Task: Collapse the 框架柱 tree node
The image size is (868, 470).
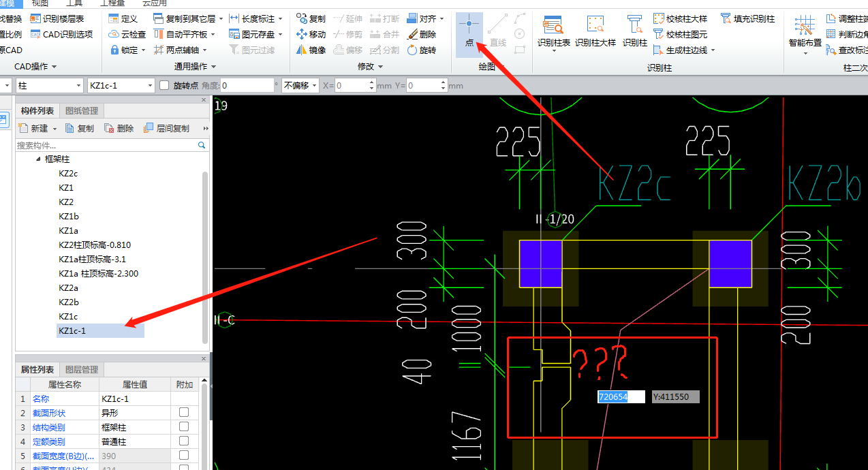Action: (x=38, y=159)
